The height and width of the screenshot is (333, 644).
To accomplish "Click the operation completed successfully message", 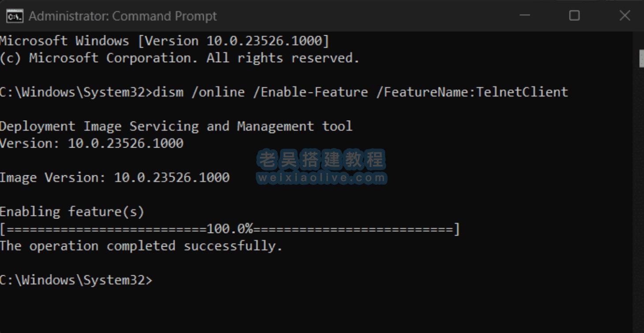I will tap(140, 246).
